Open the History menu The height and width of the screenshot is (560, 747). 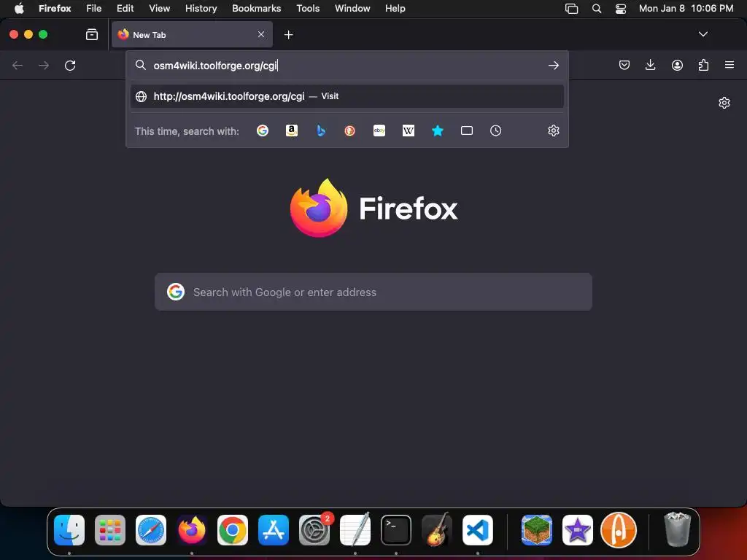pos(201,8)
